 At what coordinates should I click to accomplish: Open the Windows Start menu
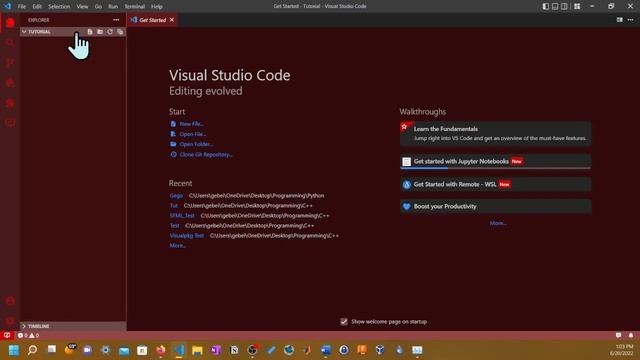pyautogui.click(x=14, y=350)
